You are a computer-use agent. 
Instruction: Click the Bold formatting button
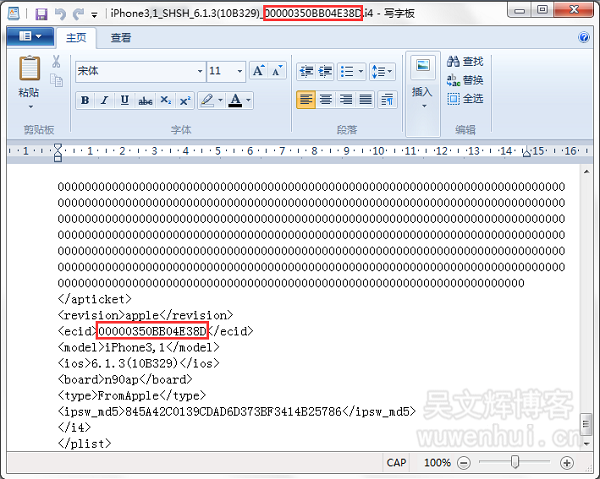[85, 100]
